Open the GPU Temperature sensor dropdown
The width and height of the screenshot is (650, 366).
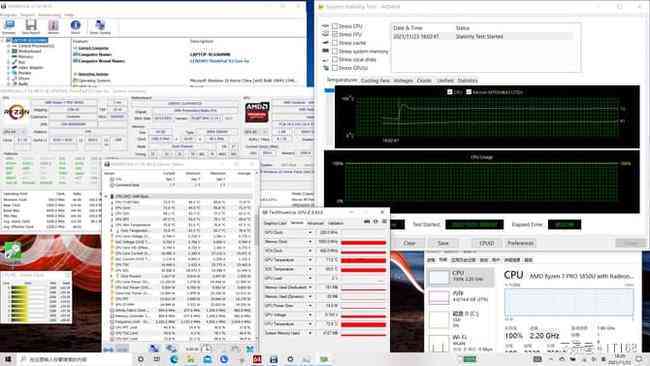(x=310, y=260)
